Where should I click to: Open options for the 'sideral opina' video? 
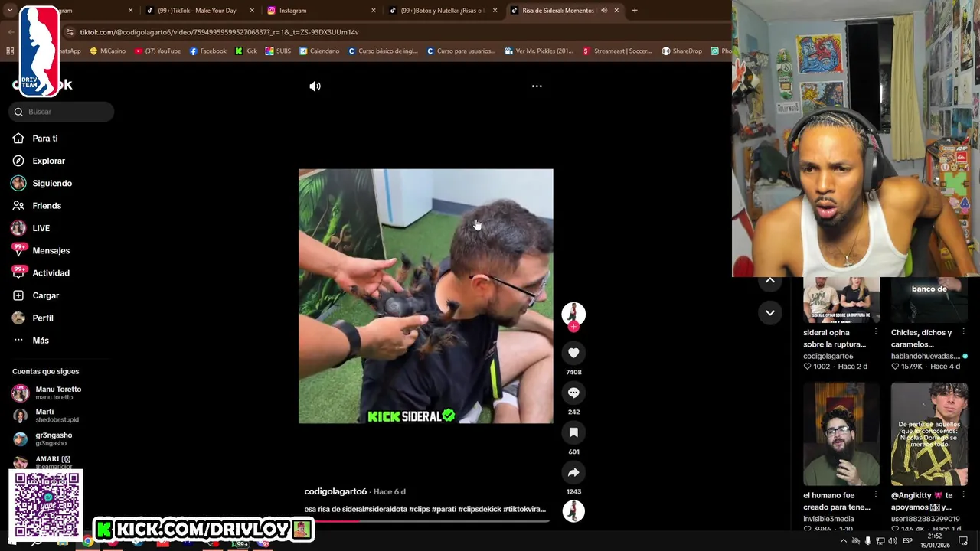click(875, 332)
